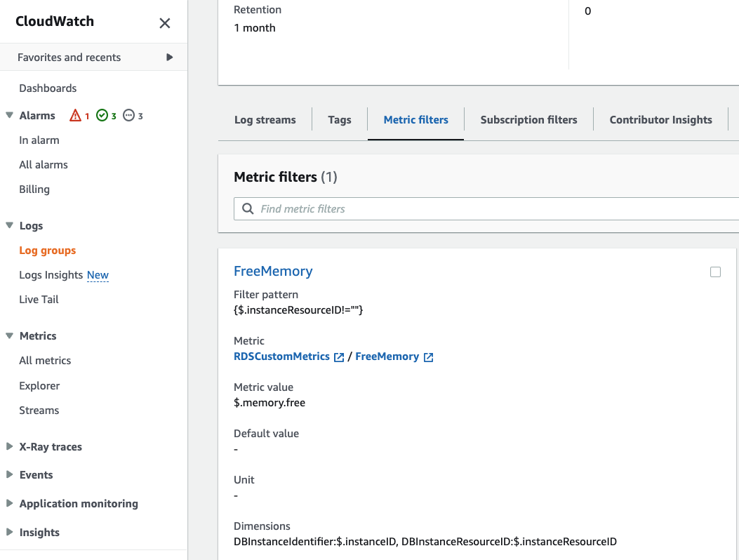Screen dimensions: 739x560
Task: Click the Retention value 1 month
Action: 255,28
